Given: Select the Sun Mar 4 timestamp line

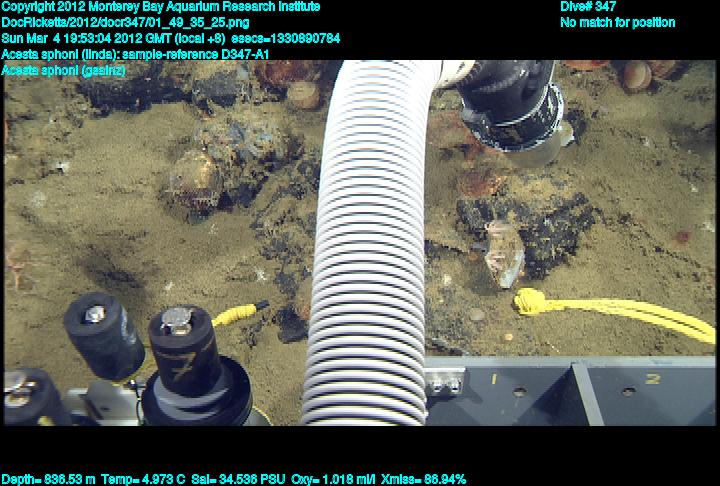Looking at the screenshot, I should (171, 38).
